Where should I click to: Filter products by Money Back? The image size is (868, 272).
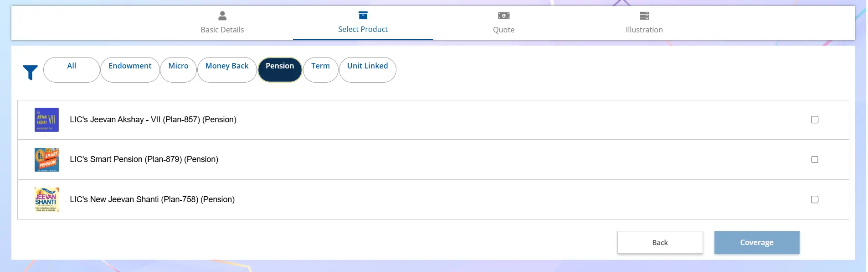click(227, 70)
